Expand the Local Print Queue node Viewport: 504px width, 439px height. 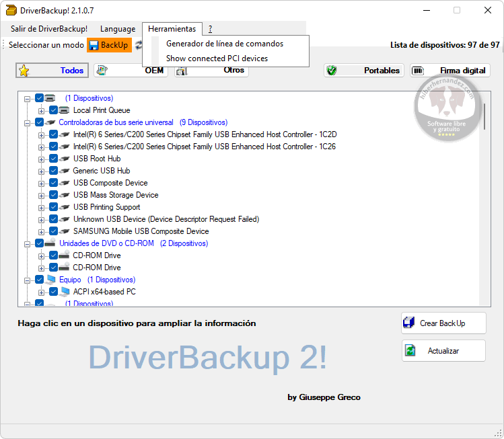tap(41, 111)
